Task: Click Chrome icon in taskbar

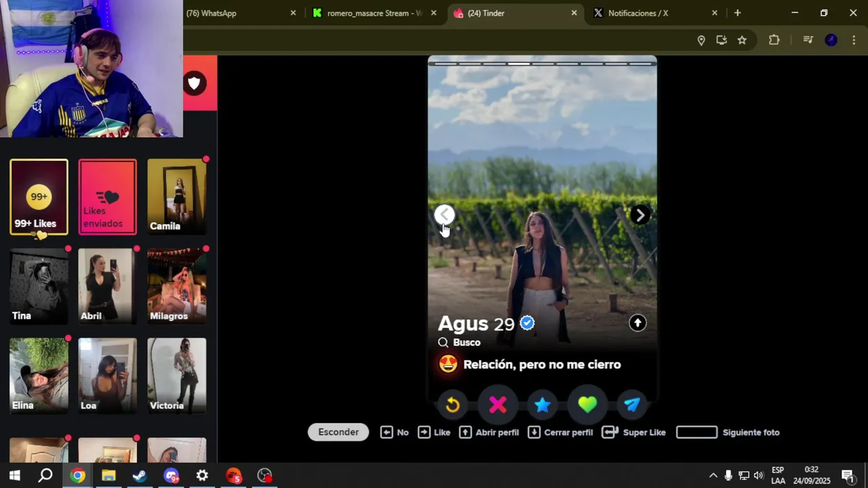Action: [x=77, y=475]
